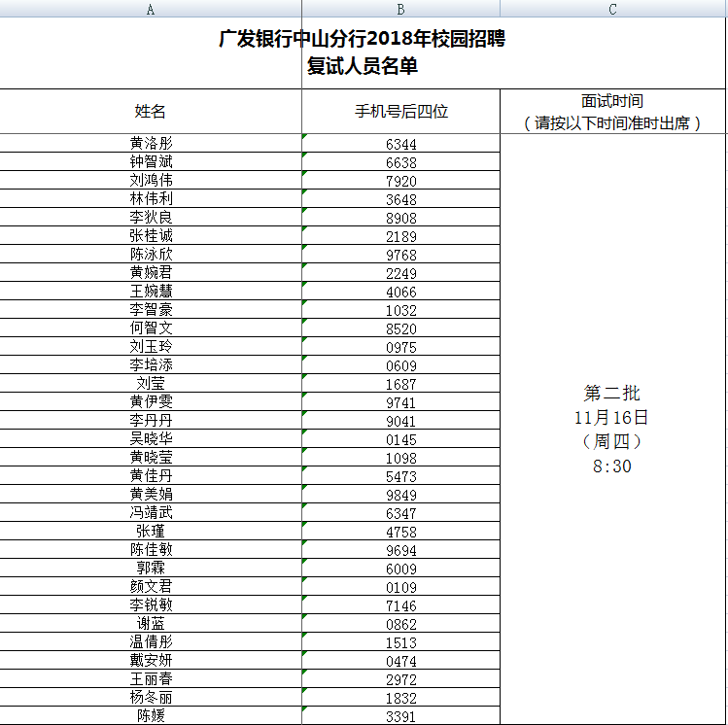Click the cell with number 5473
728x725 pixels.
tap(400, 476)
